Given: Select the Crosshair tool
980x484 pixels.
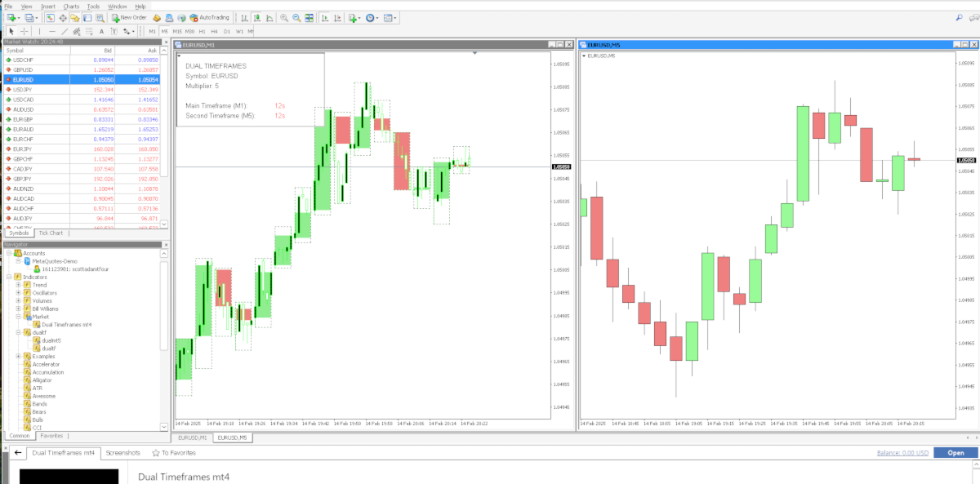Looking at the screenshot, I should [x=24, y=31].
